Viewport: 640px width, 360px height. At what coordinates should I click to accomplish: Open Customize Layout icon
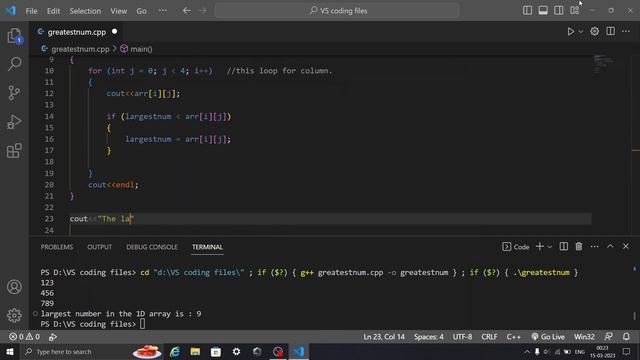[x=575, y=10]
